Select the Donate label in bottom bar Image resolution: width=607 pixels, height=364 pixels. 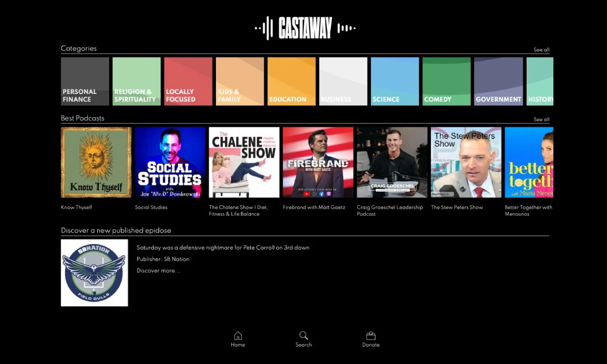click(x=371, y=345)
